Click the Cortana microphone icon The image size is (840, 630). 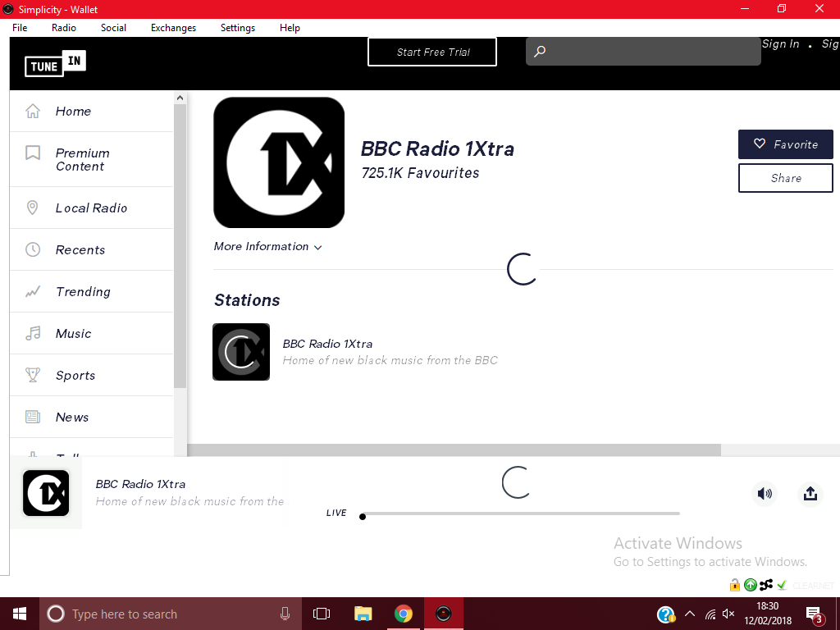pyautogui.click(x=285, y=614)
